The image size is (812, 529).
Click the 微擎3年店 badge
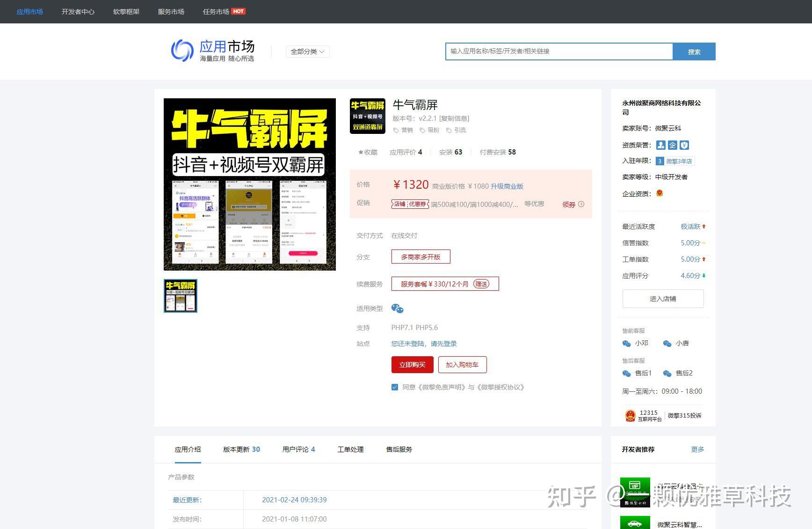675,161
